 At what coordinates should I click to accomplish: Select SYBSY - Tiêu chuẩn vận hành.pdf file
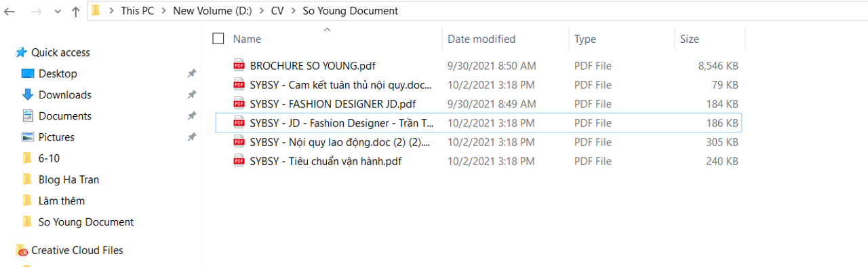325,161
